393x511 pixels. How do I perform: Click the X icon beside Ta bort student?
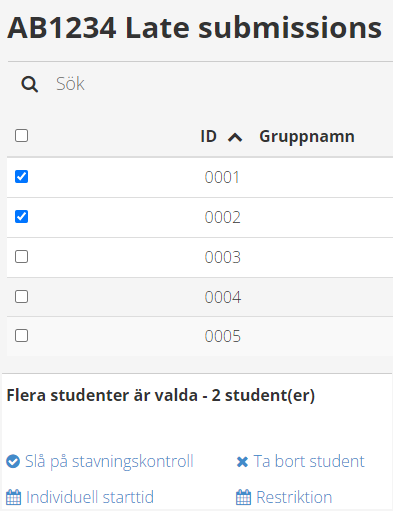(242, 462)
